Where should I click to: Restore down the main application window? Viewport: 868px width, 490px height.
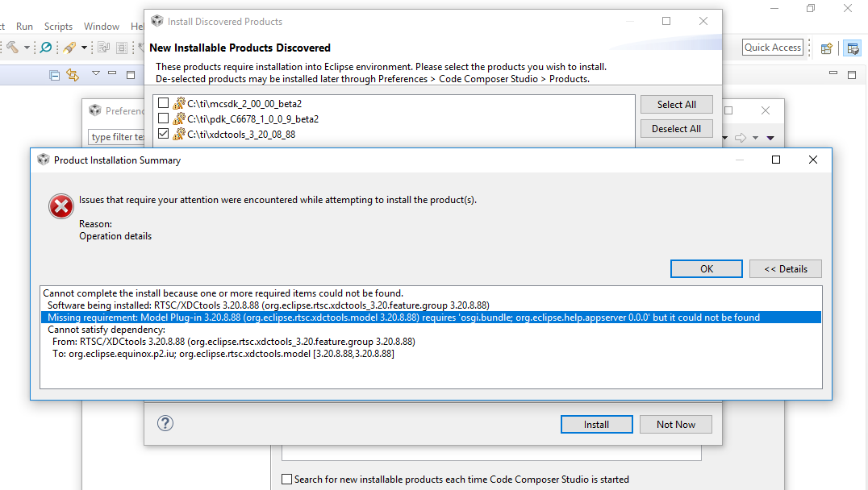pos(811,8)
